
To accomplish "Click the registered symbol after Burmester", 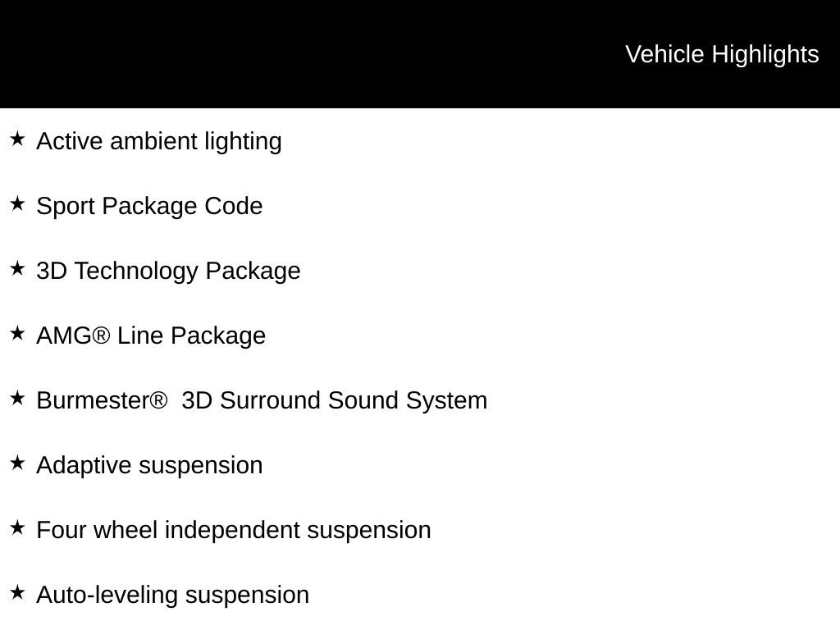I will tap(159, 400).
